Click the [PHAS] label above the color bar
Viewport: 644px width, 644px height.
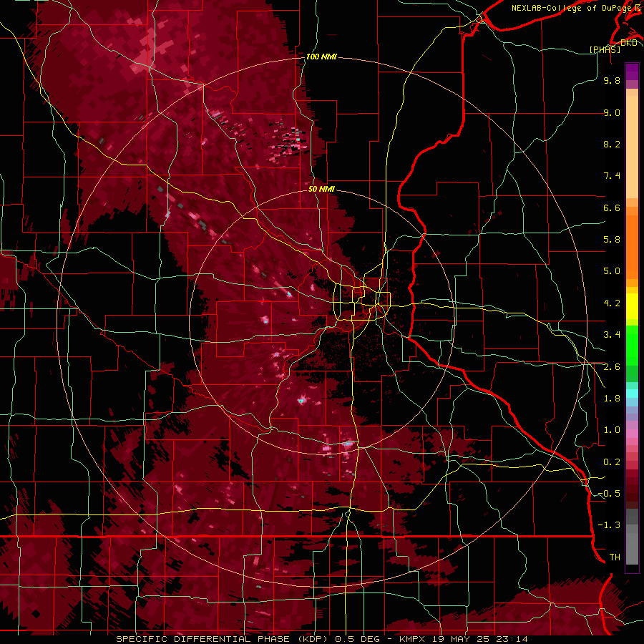[x=605, y=50]
